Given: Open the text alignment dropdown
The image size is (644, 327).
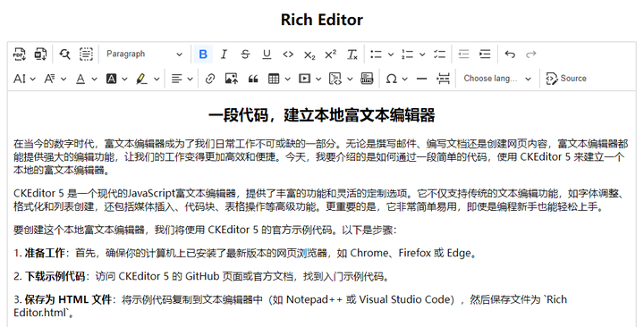Looking at the screenshot, I should point(182,79).
